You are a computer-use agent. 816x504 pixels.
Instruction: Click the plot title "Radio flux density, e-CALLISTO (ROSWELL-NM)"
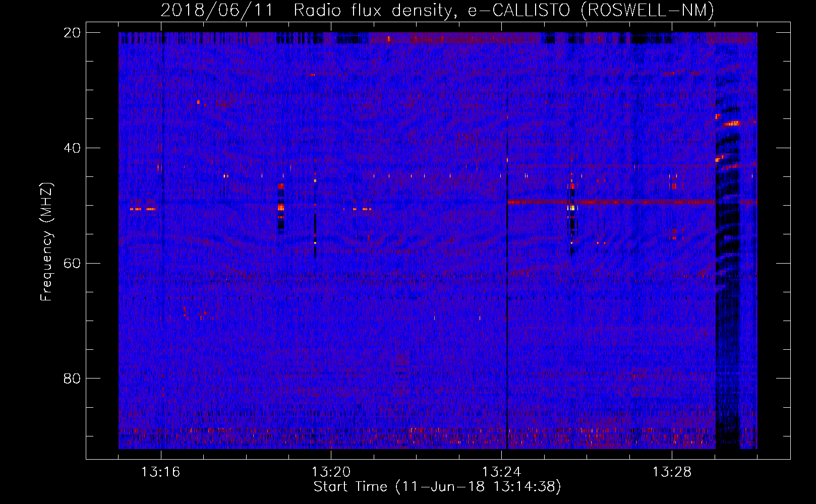coord(504,10)
